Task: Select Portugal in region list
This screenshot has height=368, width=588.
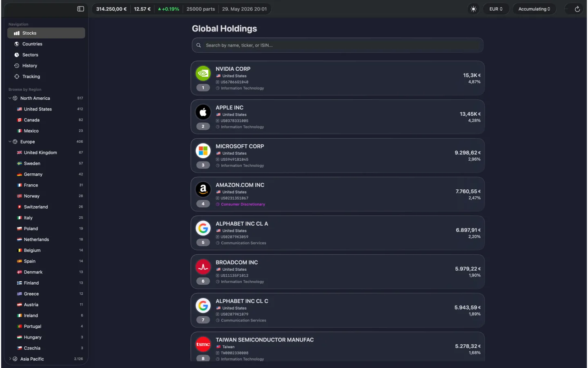Action: click(46, 326)
